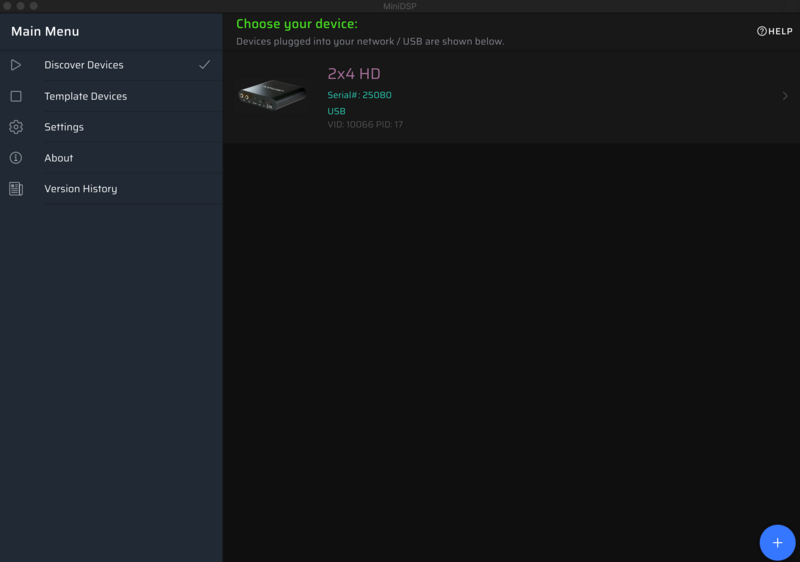This screenshot has width=800, height=562.
Task: Select the 2x4 HD device name
Action: click(354, 74)
